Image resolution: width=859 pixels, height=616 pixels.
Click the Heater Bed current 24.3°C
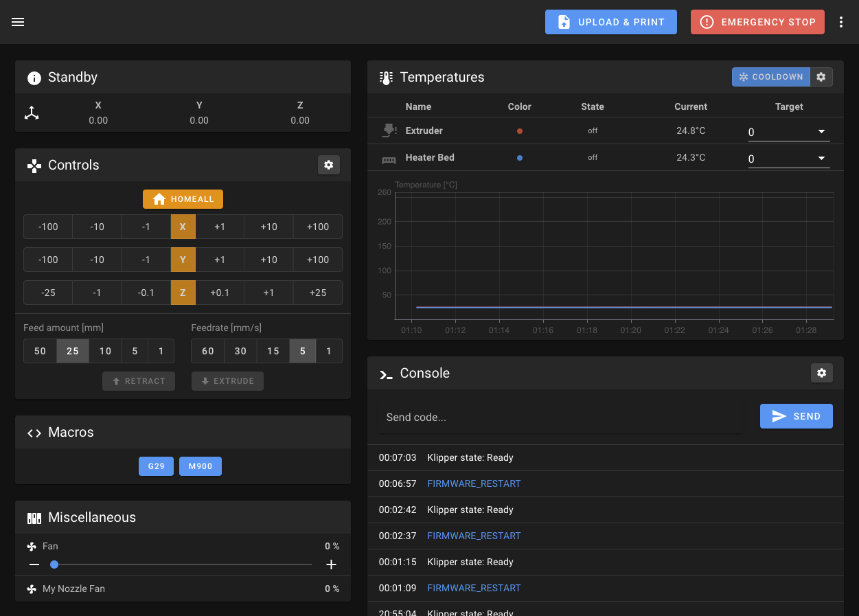point(691,157)
